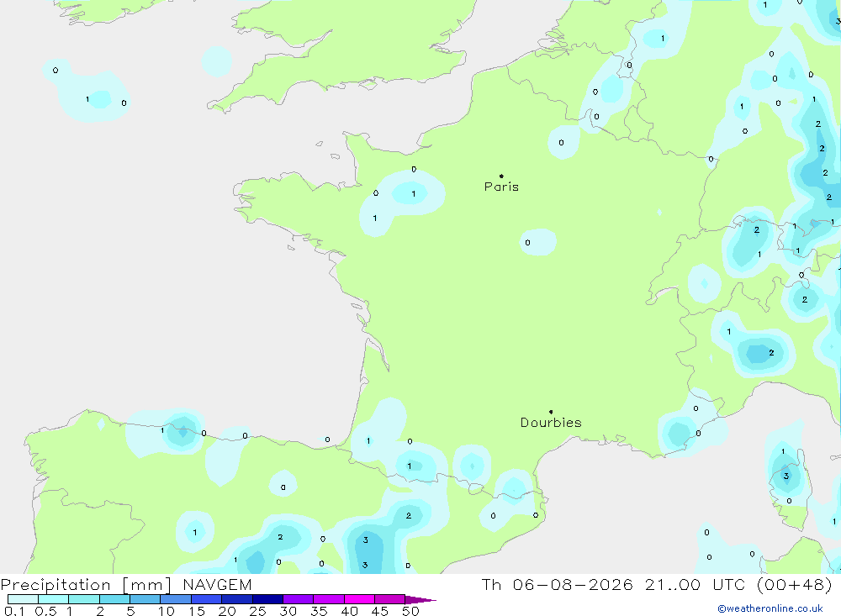
Task: Click the legend scale label '25'
Action: [257, 611]
